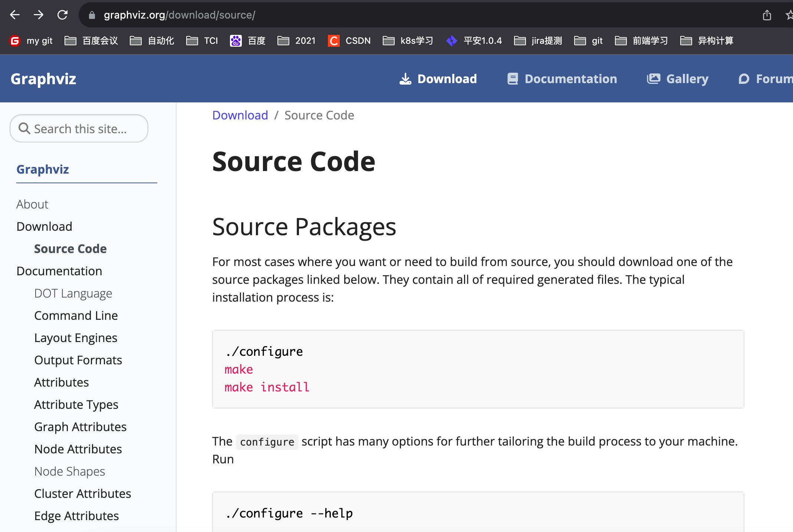Screen dimensions: 793x532
Task: Click the ./configure line in code block
Action: 264,351
